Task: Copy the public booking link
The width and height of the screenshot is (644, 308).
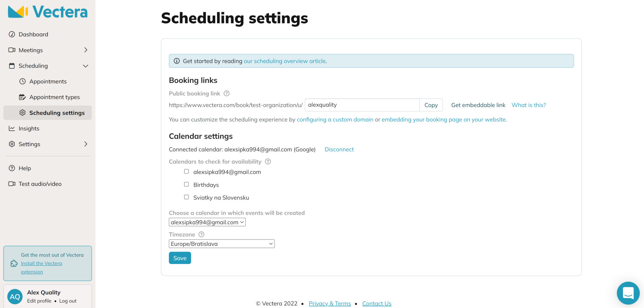Action: pyautogui.click(x=431, y=105)
